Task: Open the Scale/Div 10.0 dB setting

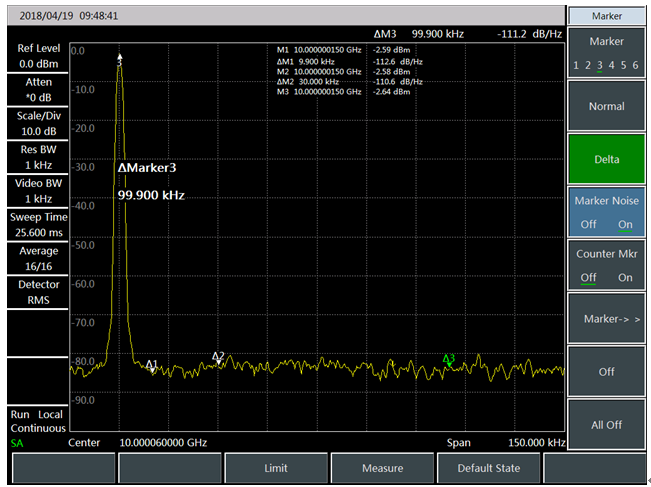Action: coord(39,123)
